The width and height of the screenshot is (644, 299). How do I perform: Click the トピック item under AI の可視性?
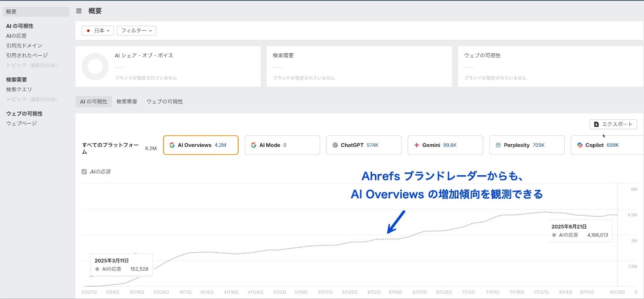[16, 65]
